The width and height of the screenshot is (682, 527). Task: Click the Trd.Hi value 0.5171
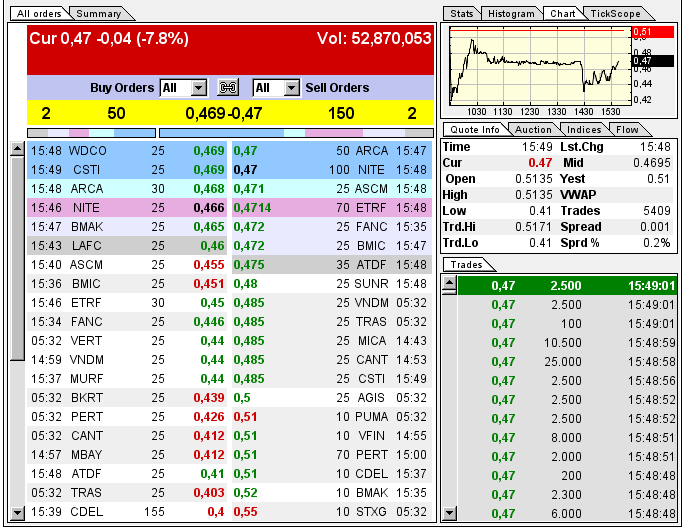click(x=534, y=227)
